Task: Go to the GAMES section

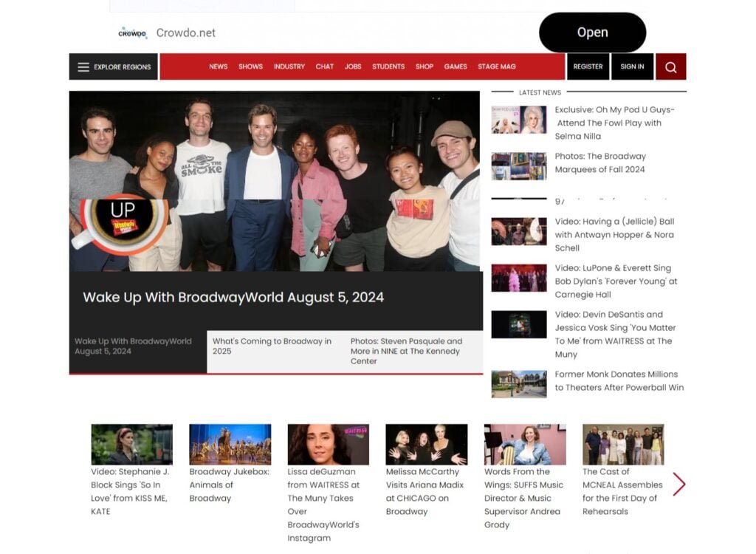Action: click(x=456, y=66)
